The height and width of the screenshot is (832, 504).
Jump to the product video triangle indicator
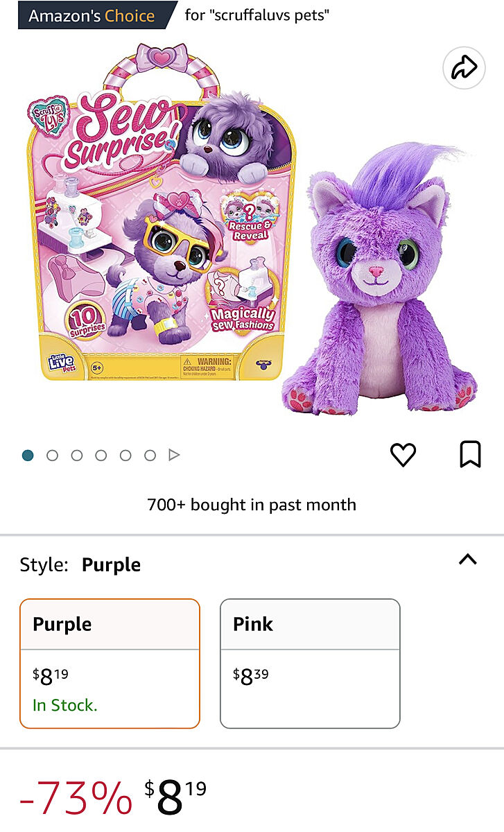[x=174, y=456]
